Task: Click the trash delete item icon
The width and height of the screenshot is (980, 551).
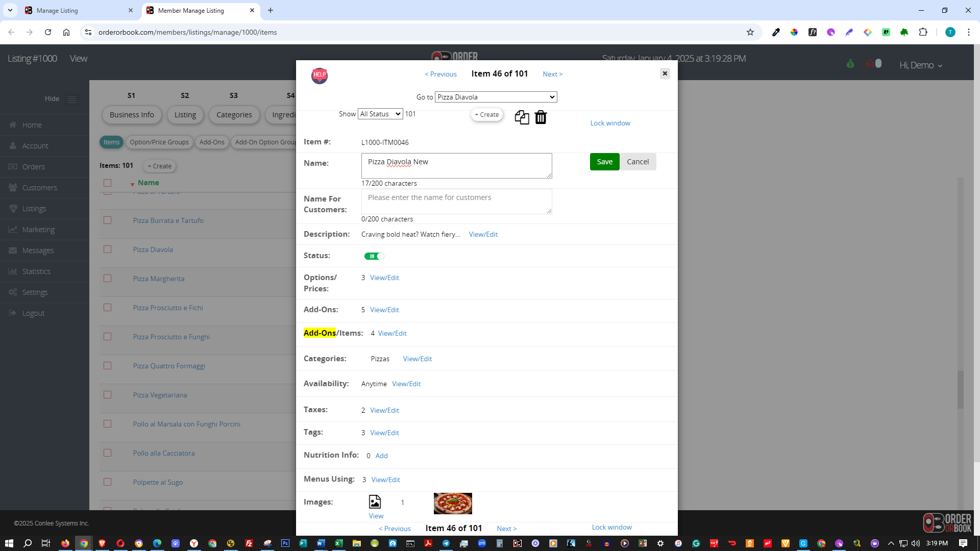Action: tap(541, 117)
